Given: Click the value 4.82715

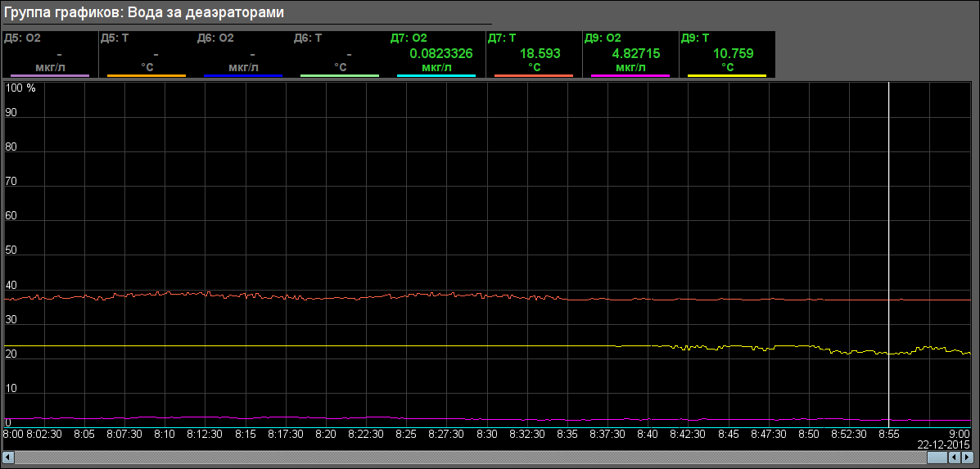Looking at the screenshot, I should coord(636,54).
